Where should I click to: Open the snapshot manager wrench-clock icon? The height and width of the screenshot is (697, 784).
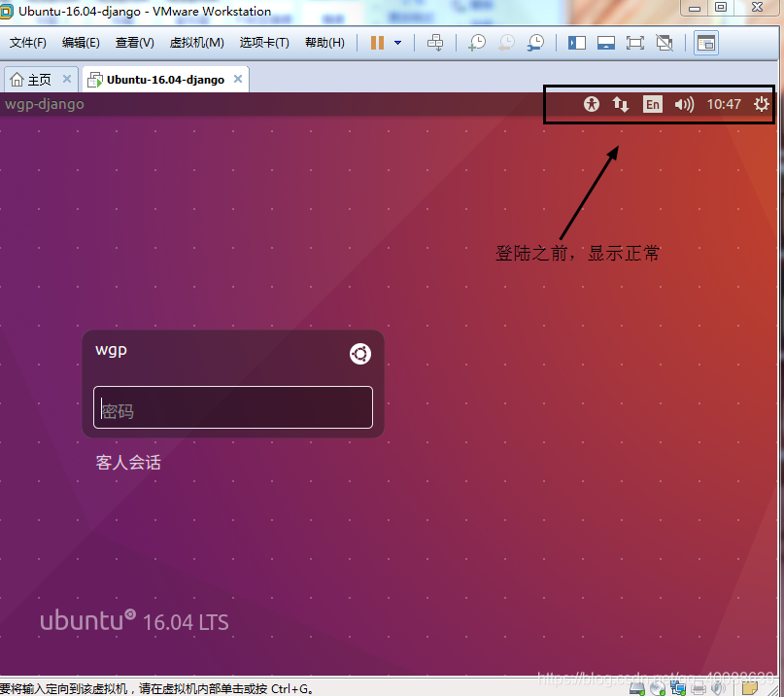pos(535,43)
